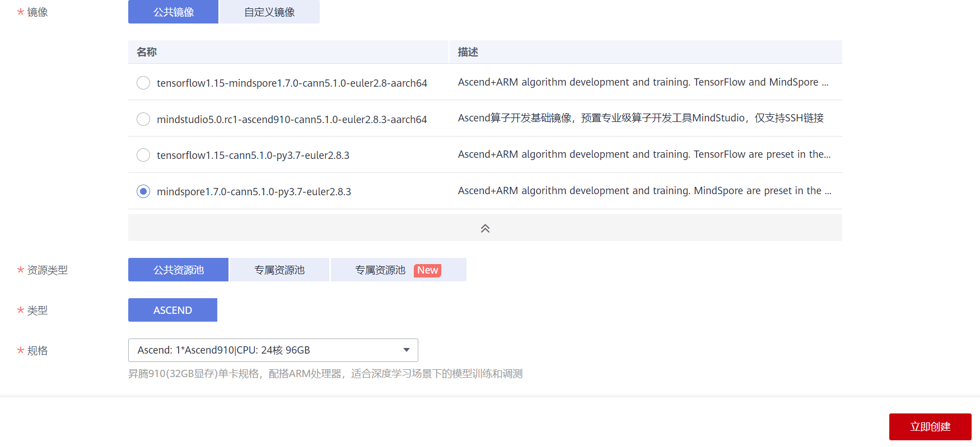Choose 专属资源池 option marked New

(399, 270)
